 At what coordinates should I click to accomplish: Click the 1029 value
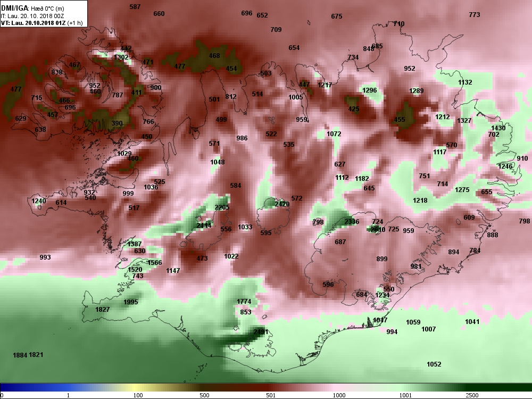pyautogui.click(x=124, y=154)
